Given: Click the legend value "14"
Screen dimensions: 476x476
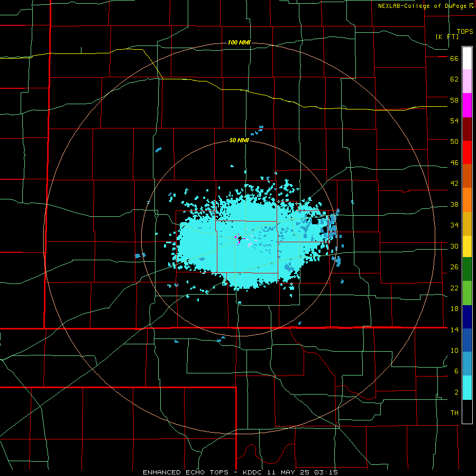Looking at the screenshot, I should (454, 329).
